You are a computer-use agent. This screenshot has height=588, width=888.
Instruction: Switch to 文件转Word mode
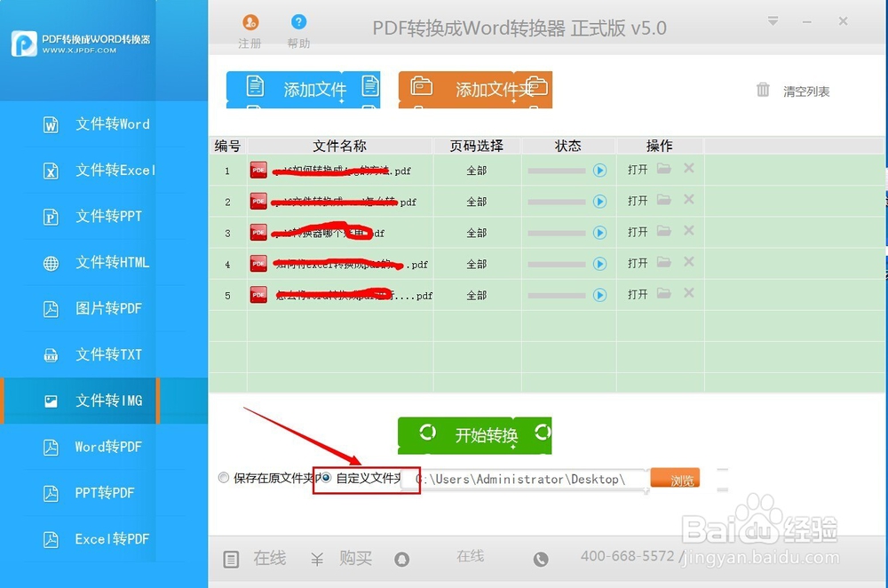[104, 124]
